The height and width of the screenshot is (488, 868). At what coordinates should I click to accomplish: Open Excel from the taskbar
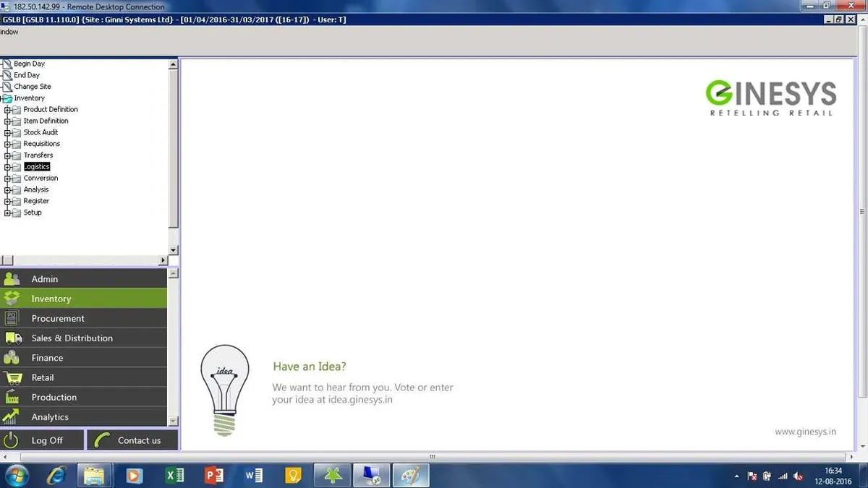[174, 476]
